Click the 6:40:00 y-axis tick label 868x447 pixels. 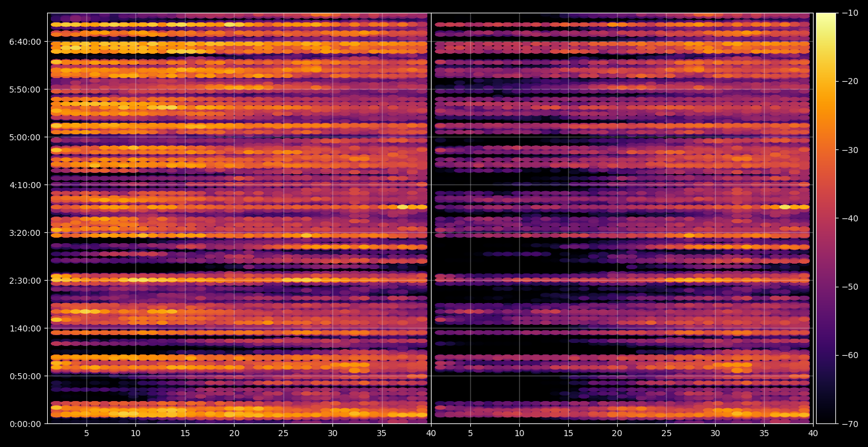pyautogui.click(x=25, y=42)
